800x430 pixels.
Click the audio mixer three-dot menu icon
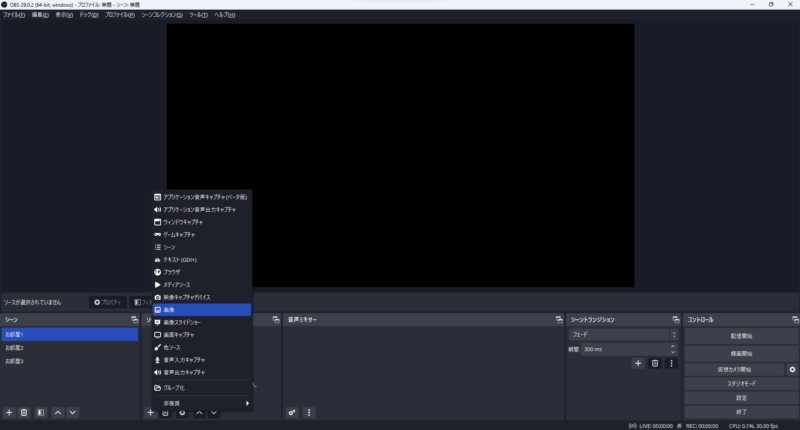tap(309, 412)
